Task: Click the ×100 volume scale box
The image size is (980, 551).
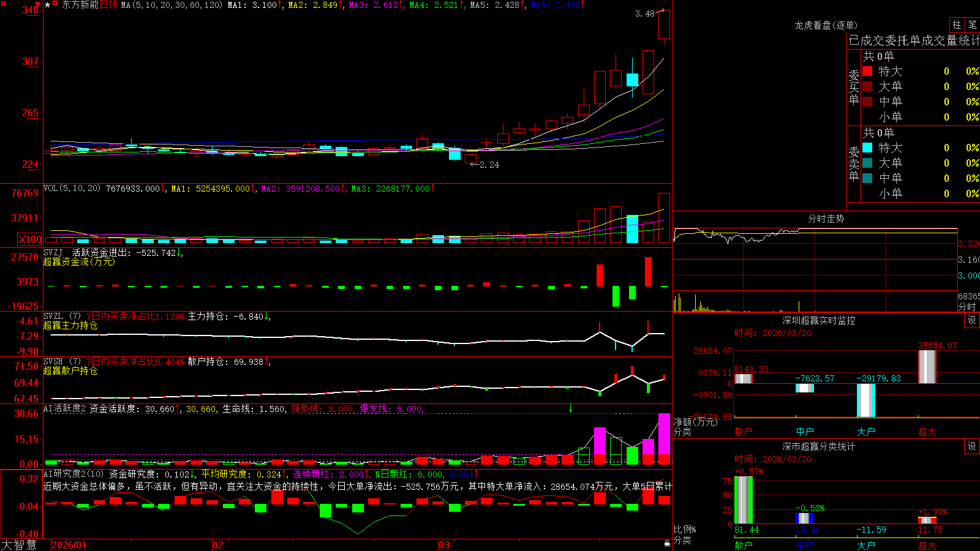Action: [30, 239]
